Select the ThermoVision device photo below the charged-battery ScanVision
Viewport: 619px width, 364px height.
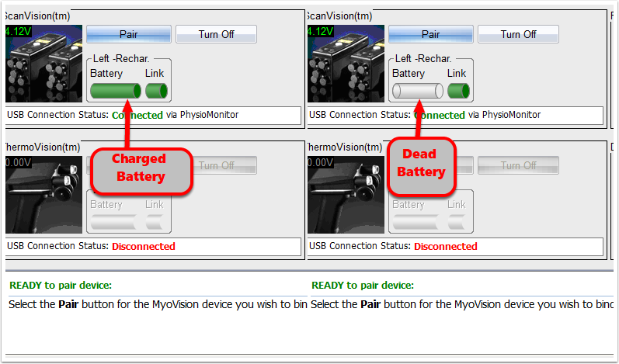43,195
